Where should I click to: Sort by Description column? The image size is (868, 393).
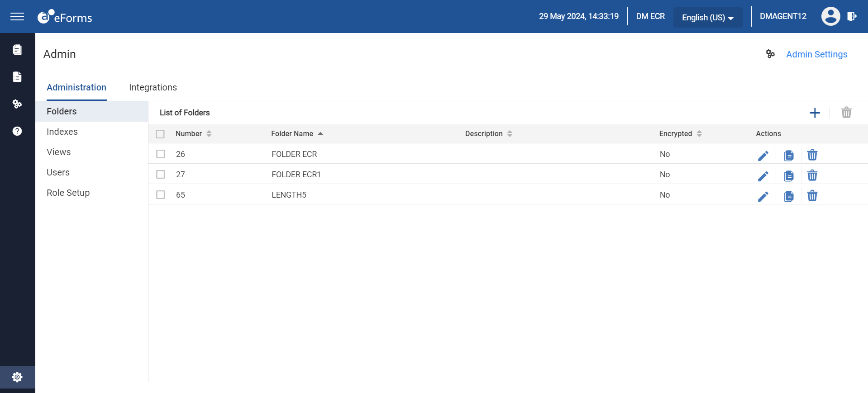coord(489,133)
